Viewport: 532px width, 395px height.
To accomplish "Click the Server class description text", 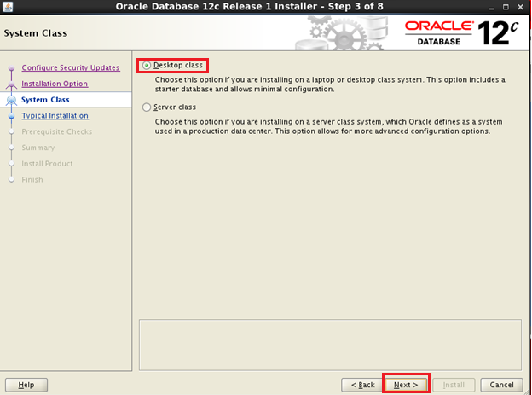I will click(329, 126).
